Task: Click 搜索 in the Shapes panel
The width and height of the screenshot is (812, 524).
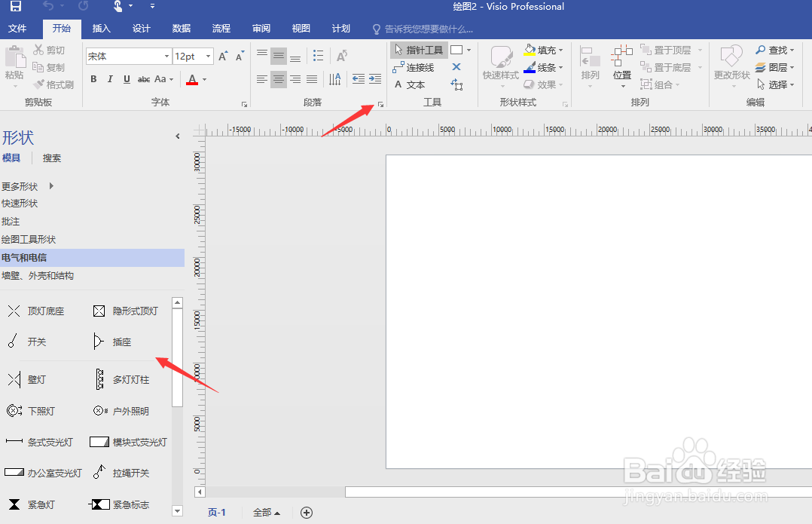Action: 51,158
